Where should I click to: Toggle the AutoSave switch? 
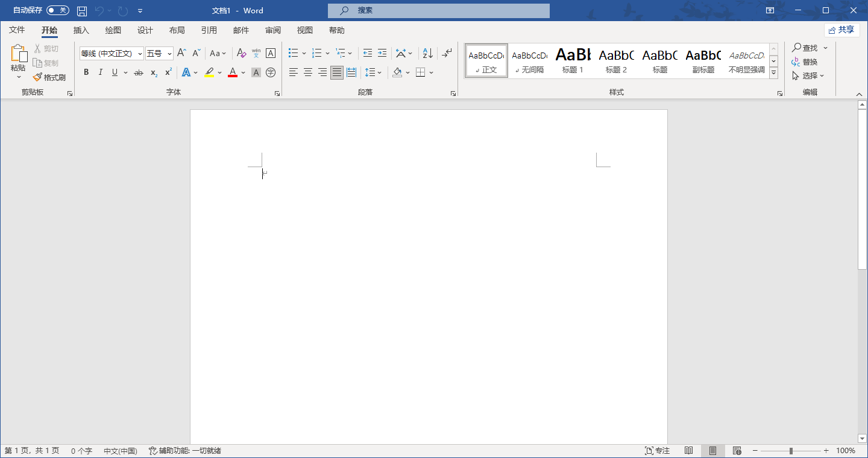pos(58,10)
